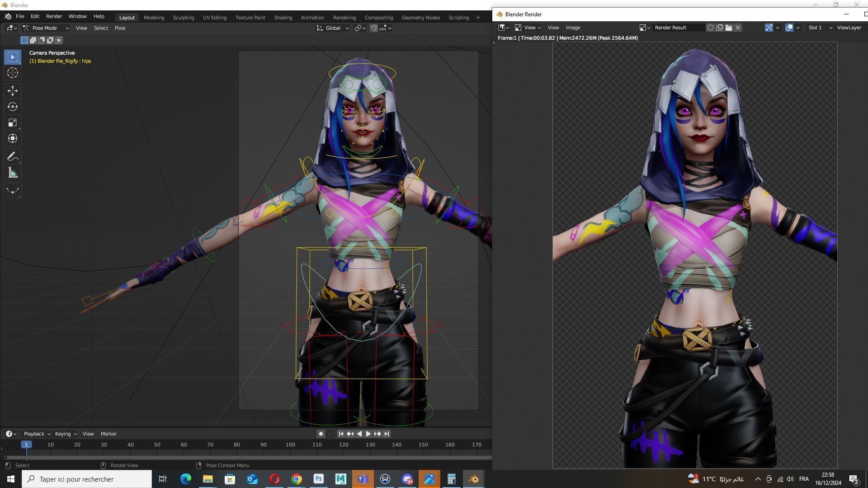Viewport: 868px width, 488px height.
Task: Click frame 100 on the timeline ruler
Action: click(x=290, y=445)
